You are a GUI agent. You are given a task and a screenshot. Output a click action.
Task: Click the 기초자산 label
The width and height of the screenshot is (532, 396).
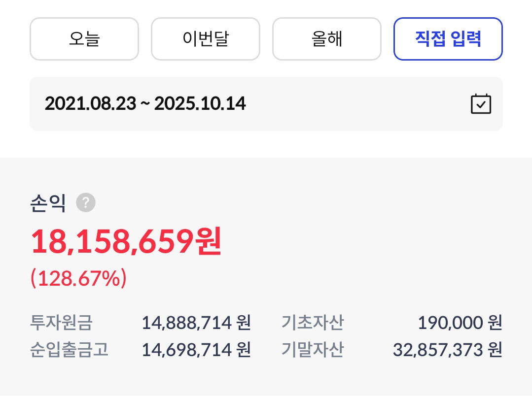[x=313, y=323]
